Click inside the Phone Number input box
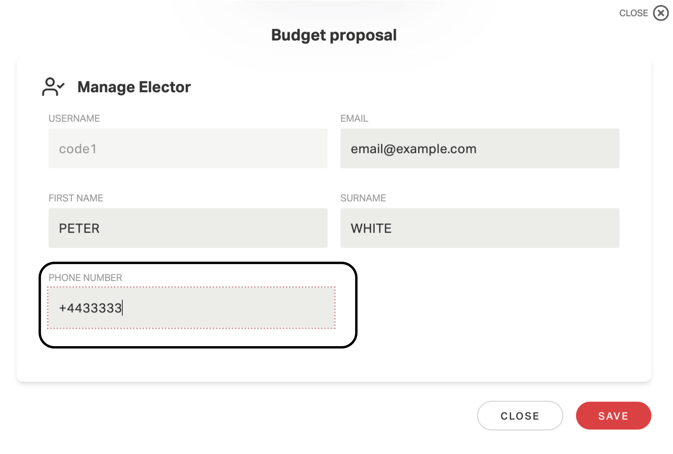The image size is (673, 454). (191, 308)
